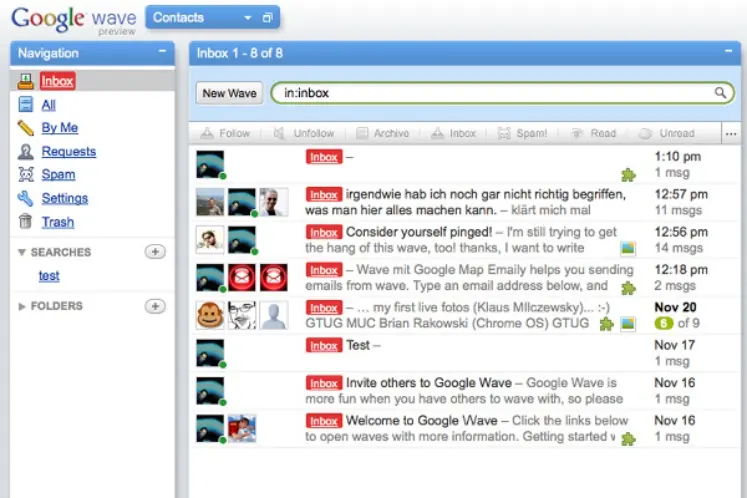
Task: Click Follow in the wave toolbar
Action: click(x=225, y=133)
